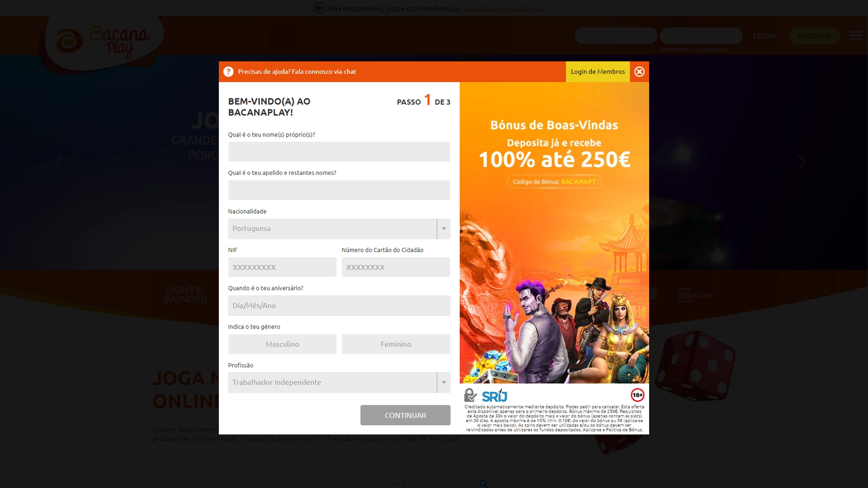Click Número do Cartão do Cidadão field

(396, 267)
